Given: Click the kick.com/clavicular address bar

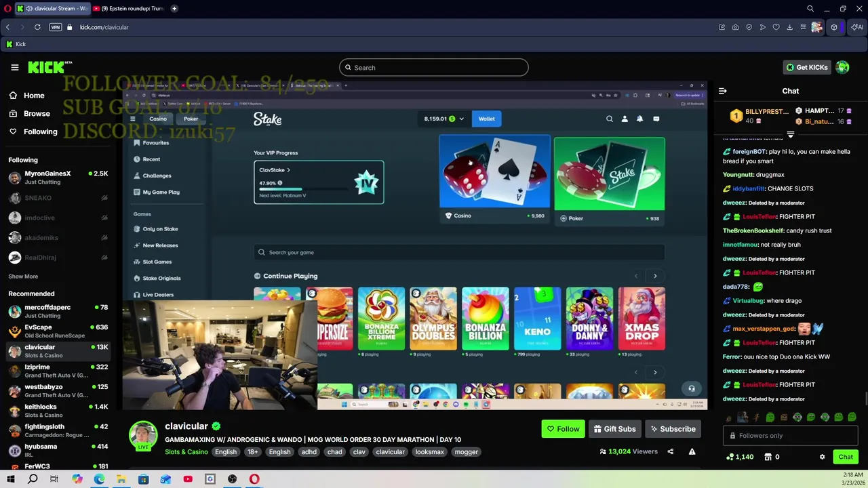Looking at the screenshot, I should (x=104, y=27).
